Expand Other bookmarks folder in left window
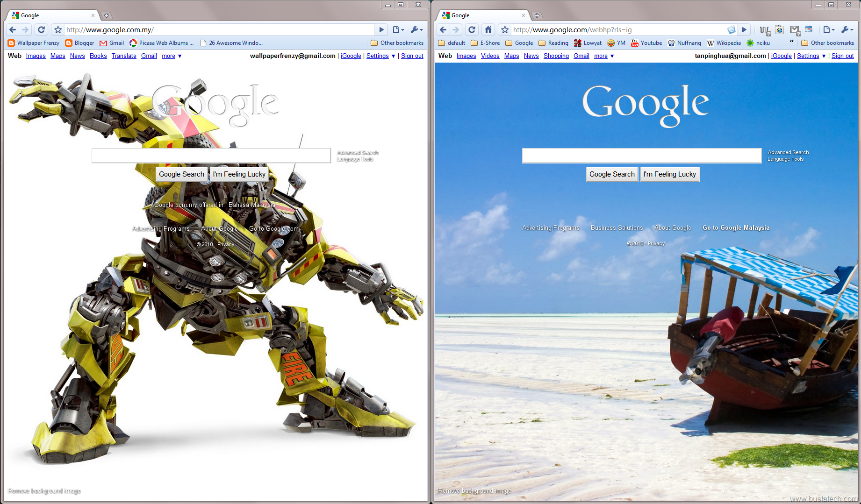Screen dimensions: 861x504 (x=397, y=43)
